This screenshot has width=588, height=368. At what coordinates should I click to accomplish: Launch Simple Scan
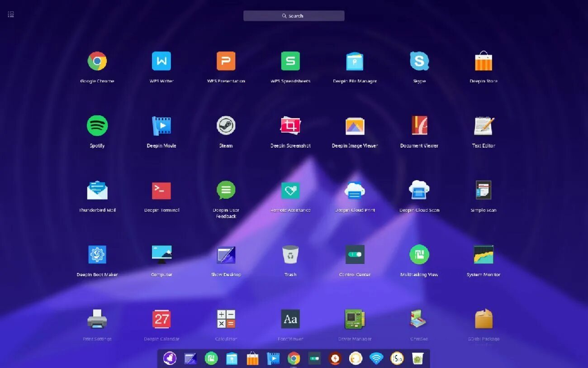pos(484,190)
